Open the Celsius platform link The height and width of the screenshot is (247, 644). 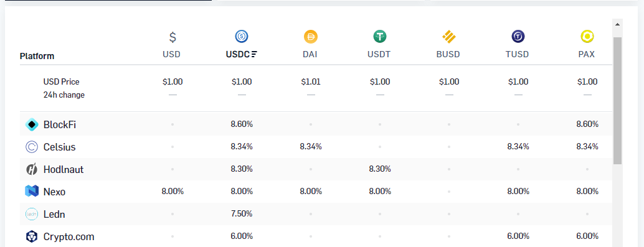(60, 147)
